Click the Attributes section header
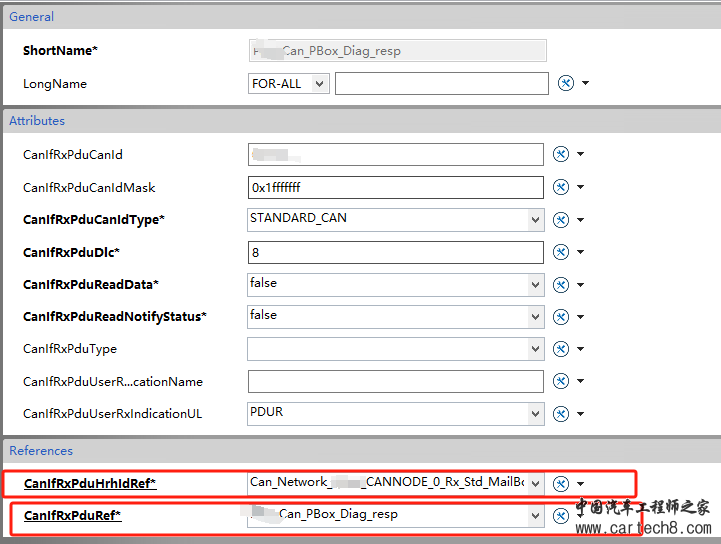Image resolution: width=721 pixels, height=544 pixels. pyautogui.click(x=37, y=121)
